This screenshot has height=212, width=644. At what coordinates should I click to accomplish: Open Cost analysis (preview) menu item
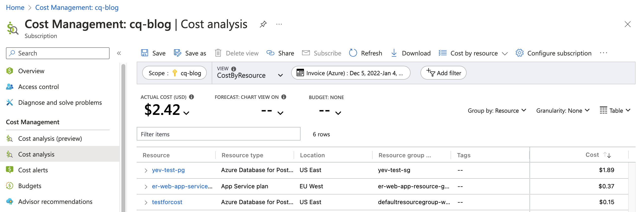pos(50,138)
